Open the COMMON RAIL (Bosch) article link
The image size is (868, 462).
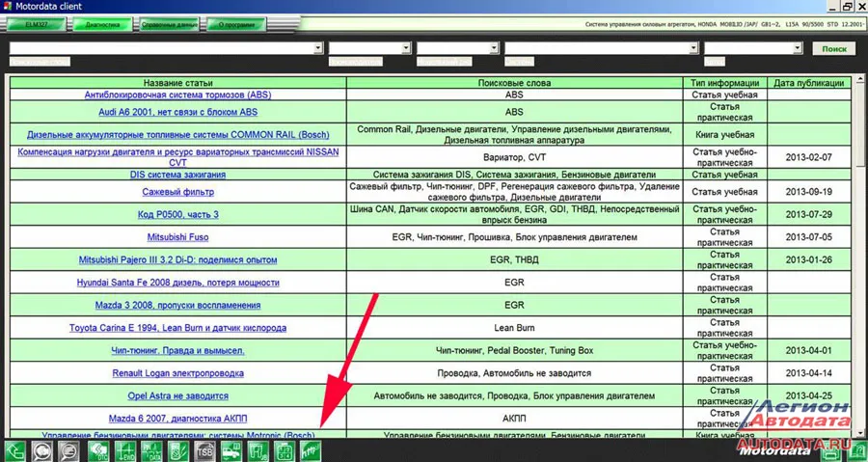point(177,134)
